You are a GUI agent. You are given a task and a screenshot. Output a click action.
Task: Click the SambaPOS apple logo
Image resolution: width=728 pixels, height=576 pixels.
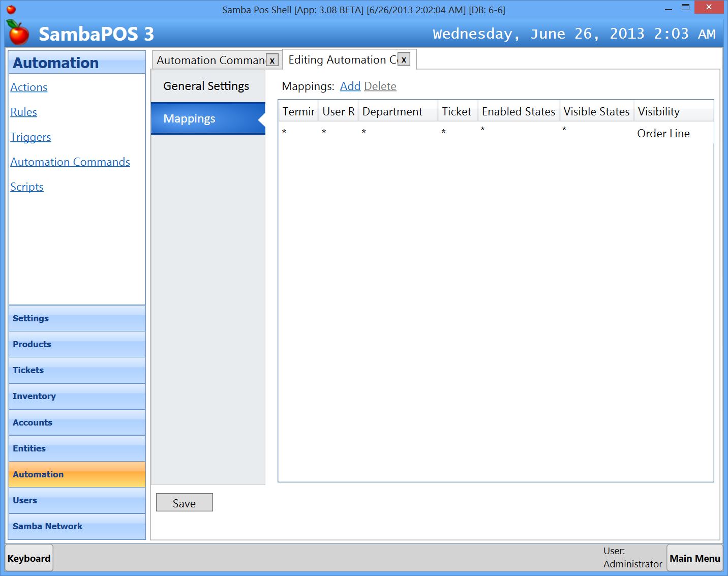pos(18,33)
